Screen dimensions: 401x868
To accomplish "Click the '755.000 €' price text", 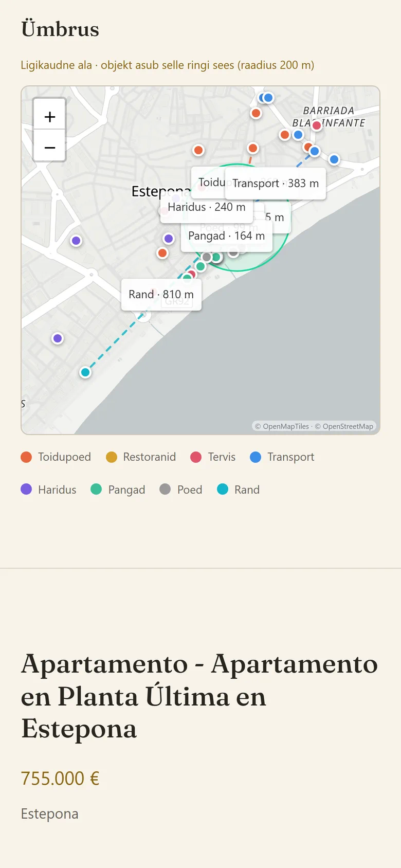I will click(x=60, y=779).
